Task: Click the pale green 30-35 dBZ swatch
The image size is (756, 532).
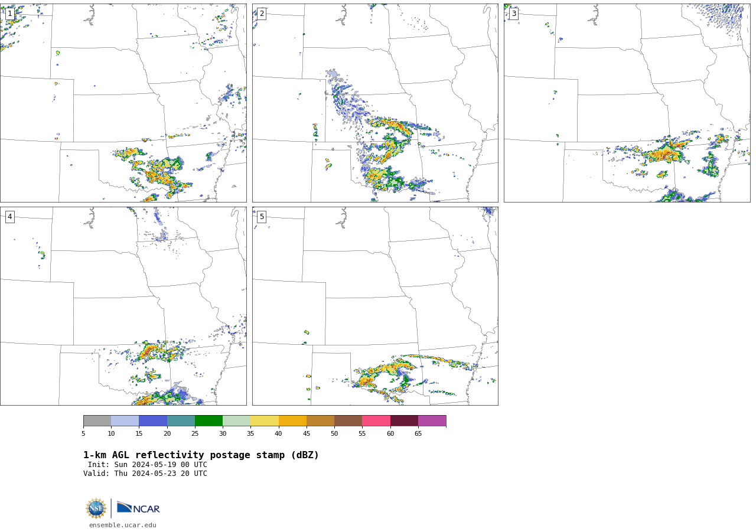Action: (x=236, y=420)
